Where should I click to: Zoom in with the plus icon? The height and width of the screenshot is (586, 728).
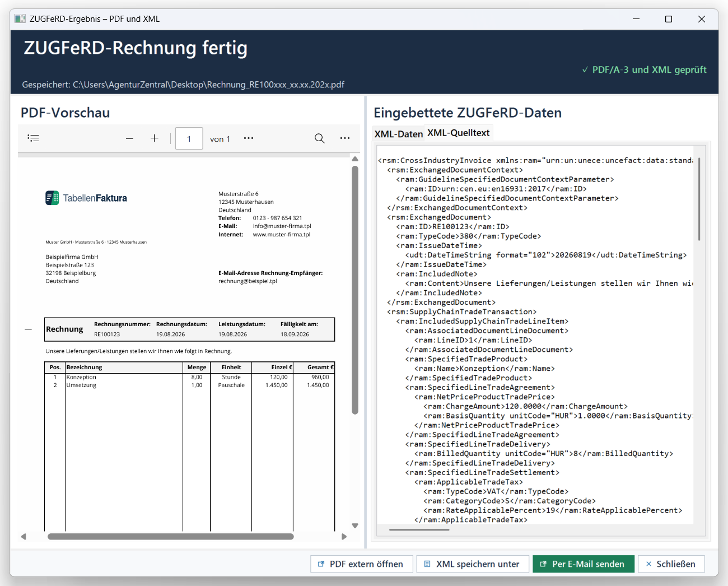(x=155, y=138)
